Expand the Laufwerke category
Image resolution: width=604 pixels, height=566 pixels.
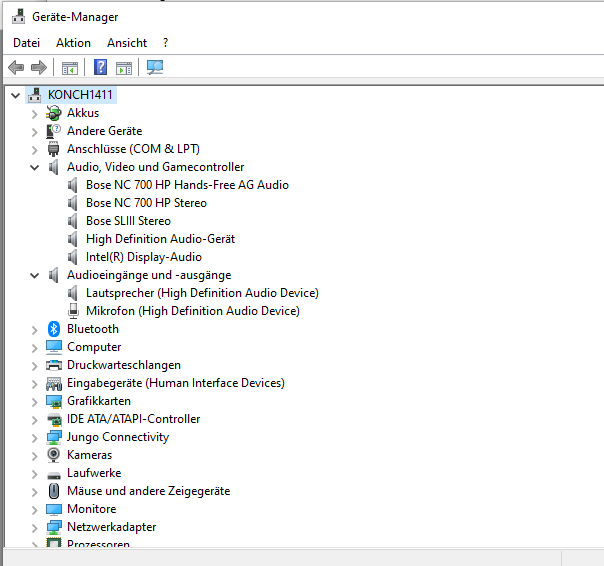(35, 474)
